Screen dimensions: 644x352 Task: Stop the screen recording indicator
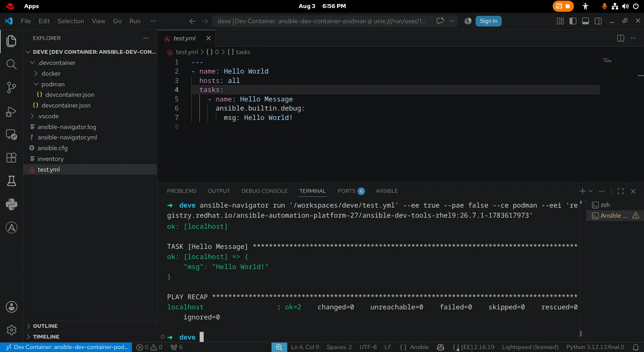coord(563,6)
